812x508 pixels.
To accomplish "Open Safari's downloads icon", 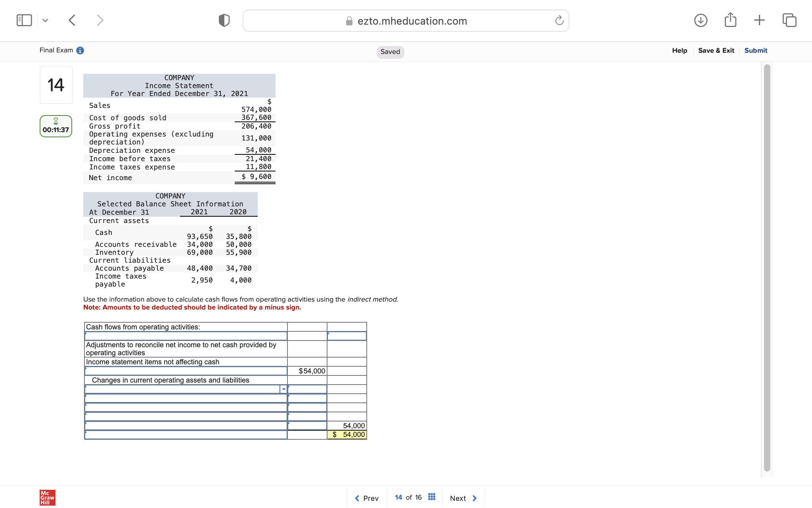I will coord(701,20).
